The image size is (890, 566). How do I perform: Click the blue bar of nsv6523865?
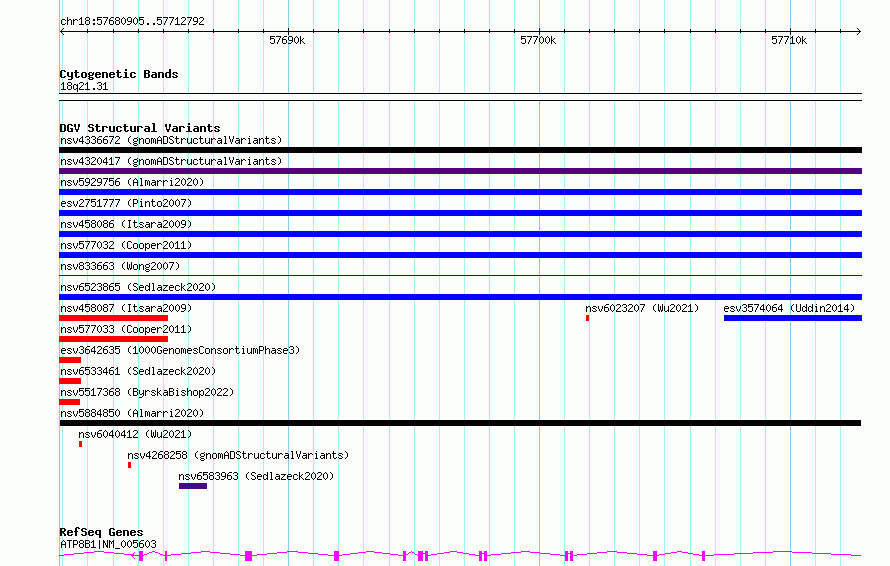pyautogui.click(x=460, y=297)
